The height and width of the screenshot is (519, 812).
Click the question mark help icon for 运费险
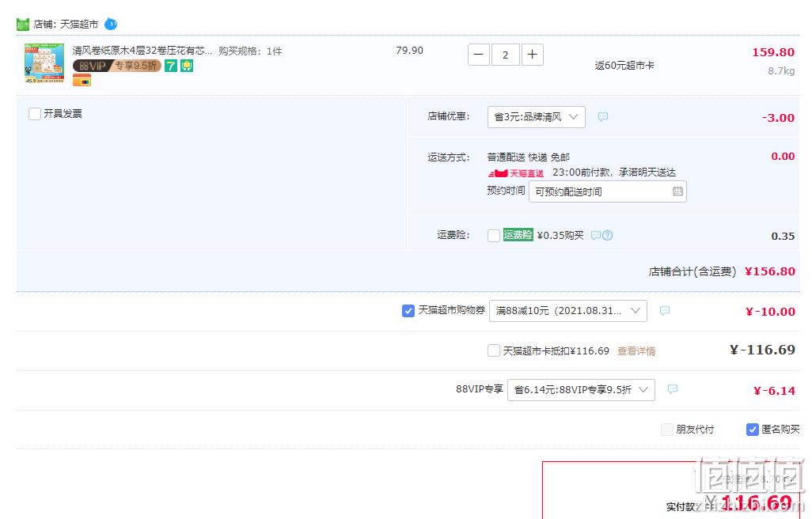(608, 236)
